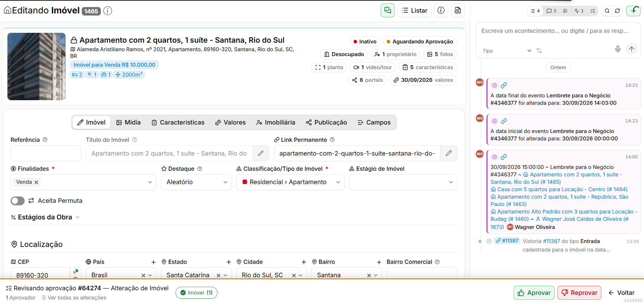Open Classificação/Tipo de Imóvel dropdown
644x303 pixels.
[290, 182]
